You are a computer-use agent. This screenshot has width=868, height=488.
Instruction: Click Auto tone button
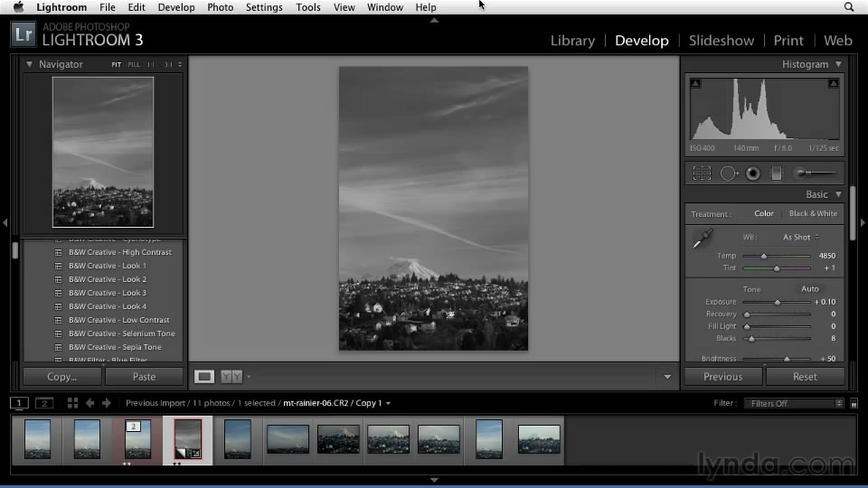810,289
